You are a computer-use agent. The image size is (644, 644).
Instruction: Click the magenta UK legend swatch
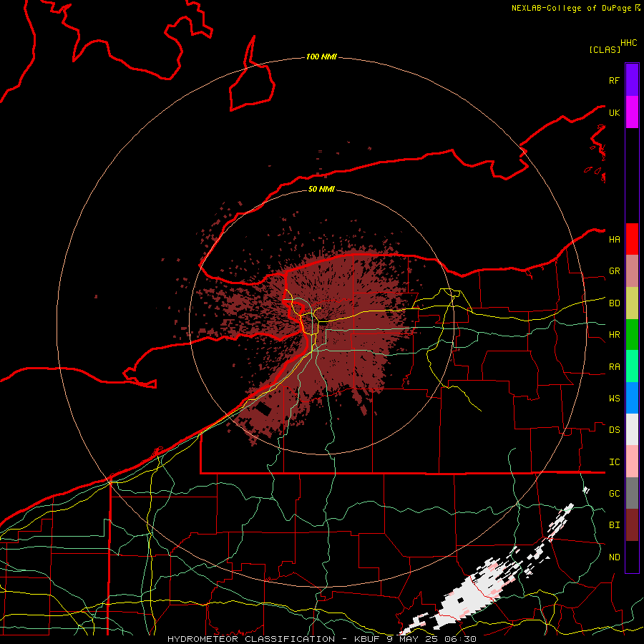tap(632, 112)
